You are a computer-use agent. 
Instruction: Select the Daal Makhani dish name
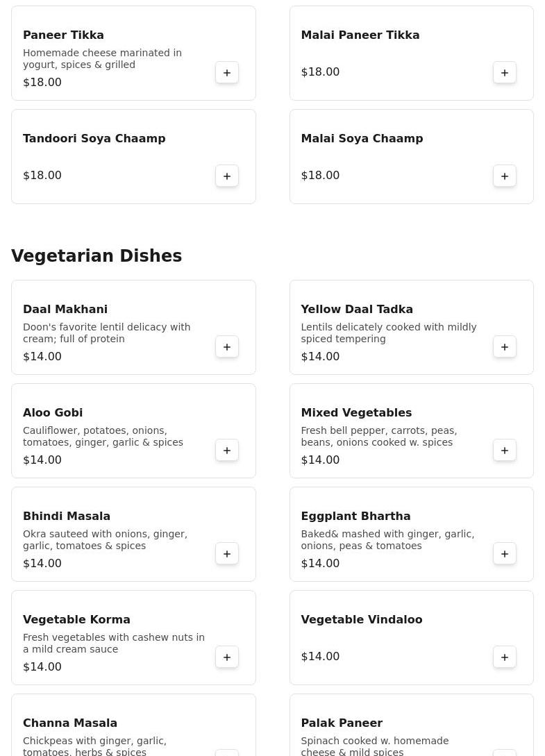click(65, 310)
